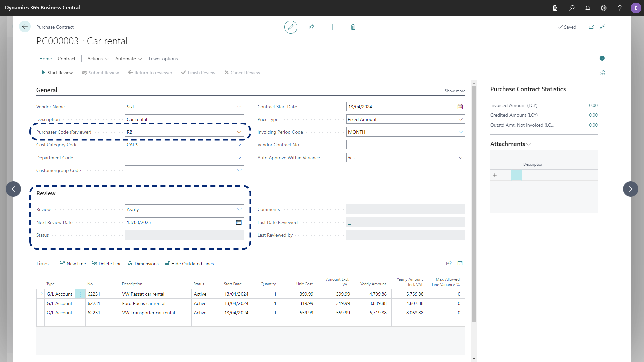
Task: Click the edit (pencil) icon to edit contract
Action: pos(290,27)
